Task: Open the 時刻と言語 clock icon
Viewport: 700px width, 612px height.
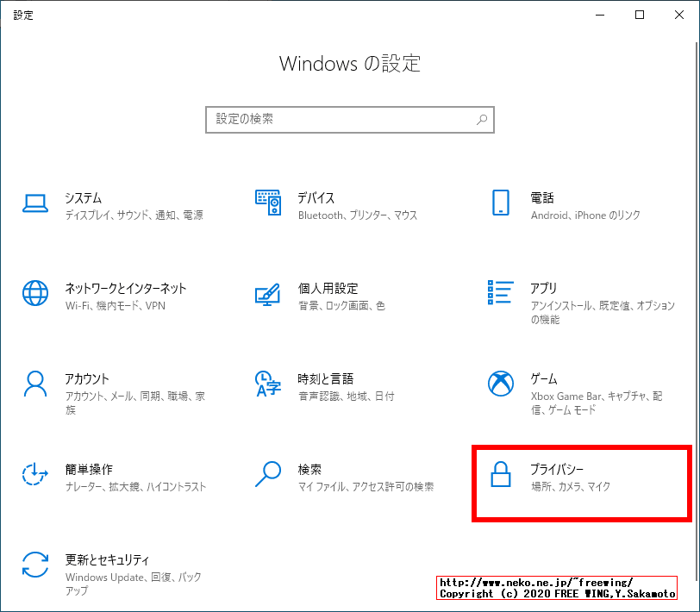Action: (x=267, y=384)
